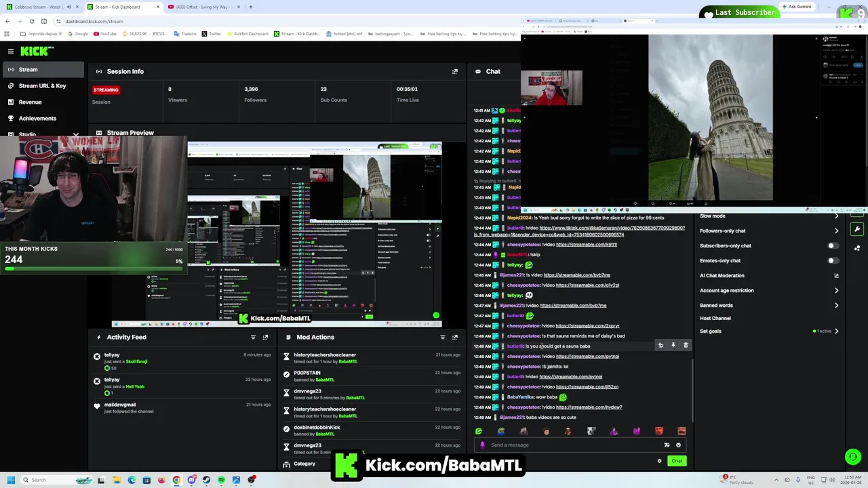Open the hamburger menu beside Kick logo

pos(10,51)
